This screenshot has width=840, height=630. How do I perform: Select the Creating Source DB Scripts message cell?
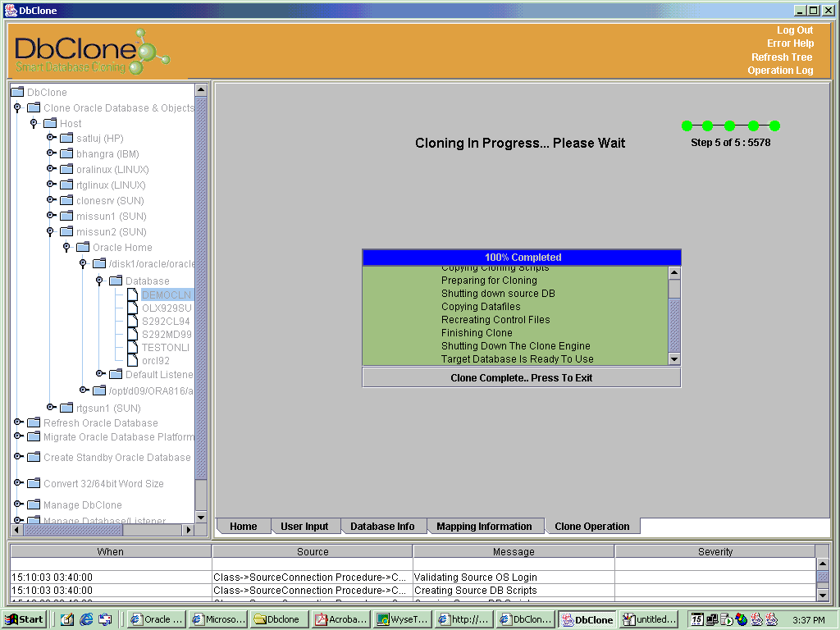click(514, 591)
